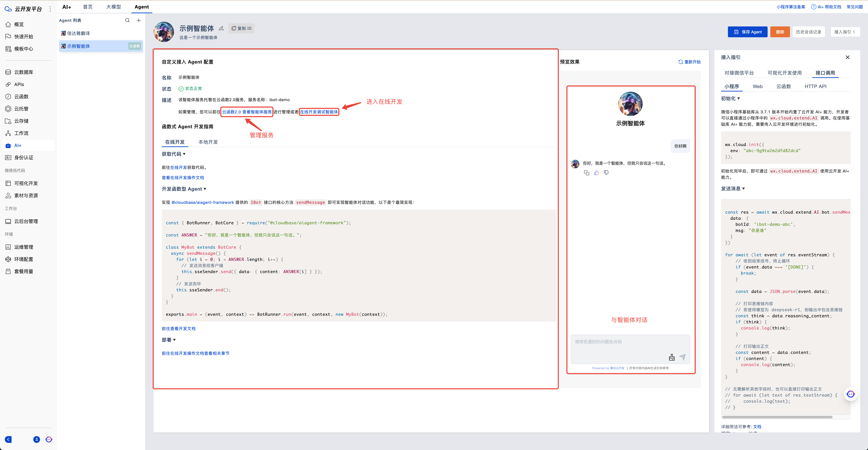Open @cloudbase/aiagent-framework link
The height and width of the screenshot is (450, 868).
[x=202, y=202]
